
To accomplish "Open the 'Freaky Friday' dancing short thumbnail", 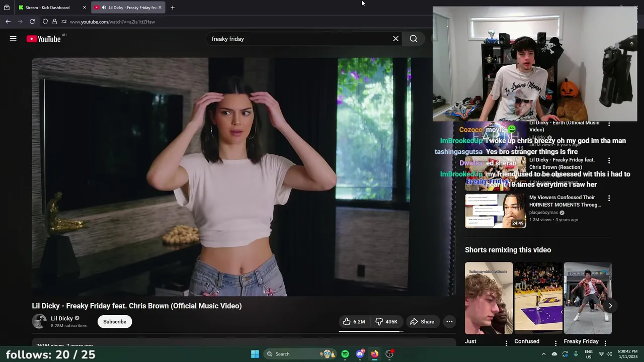I will (x=588, y=298).
